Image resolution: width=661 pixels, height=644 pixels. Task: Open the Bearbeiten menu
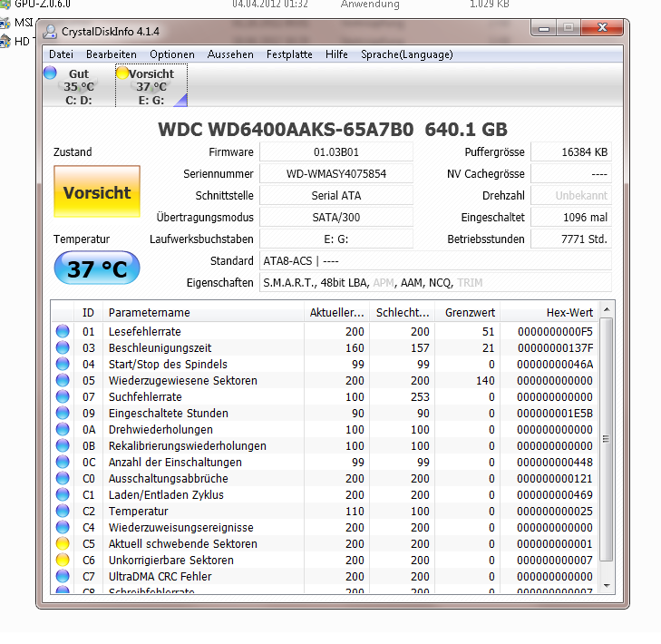112,54
